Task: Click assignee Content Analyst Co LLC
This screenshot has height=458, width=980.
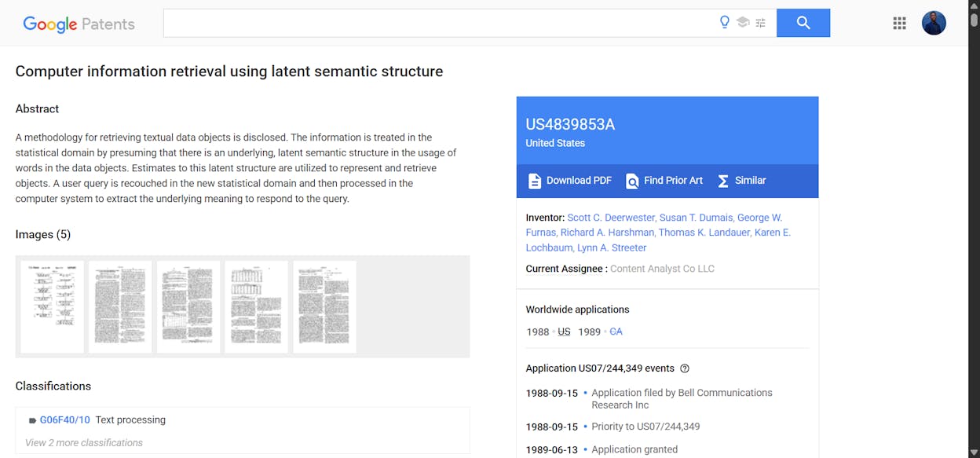Action: point(662,269)
